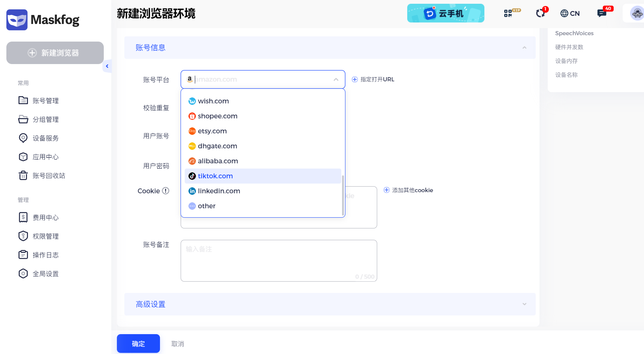Open 应用中心 in the sidebar
Viewport: 644px width, 354px height.
[x=45, y=157]
